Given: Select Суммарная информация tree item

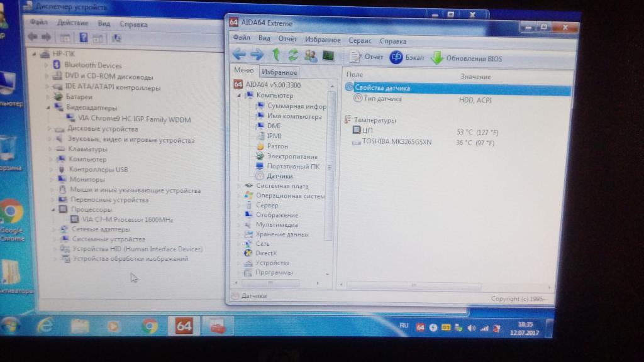Looking at the screenshot, I should click(x=297, y=106).
